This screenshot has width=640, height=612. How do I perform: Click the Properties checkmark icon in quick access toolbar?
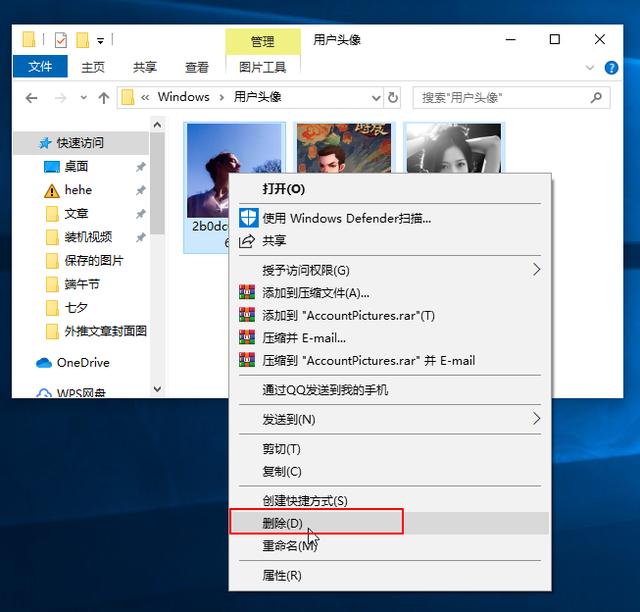[x=61, y=40]
